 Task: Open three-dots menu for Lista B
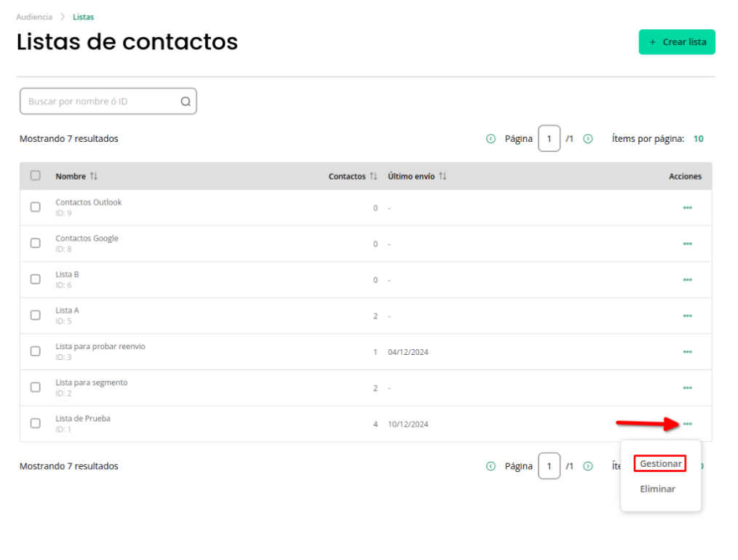[687, 280]
